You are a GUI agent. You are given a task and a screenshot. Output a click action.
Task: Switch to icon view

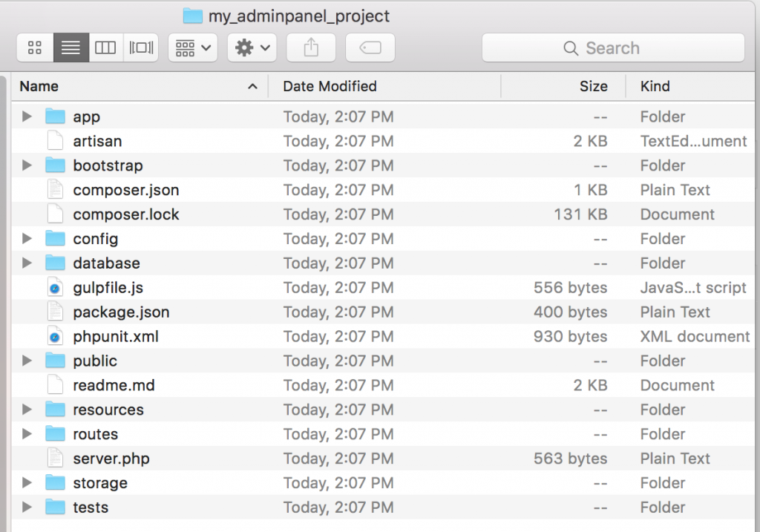coord(35,47)
